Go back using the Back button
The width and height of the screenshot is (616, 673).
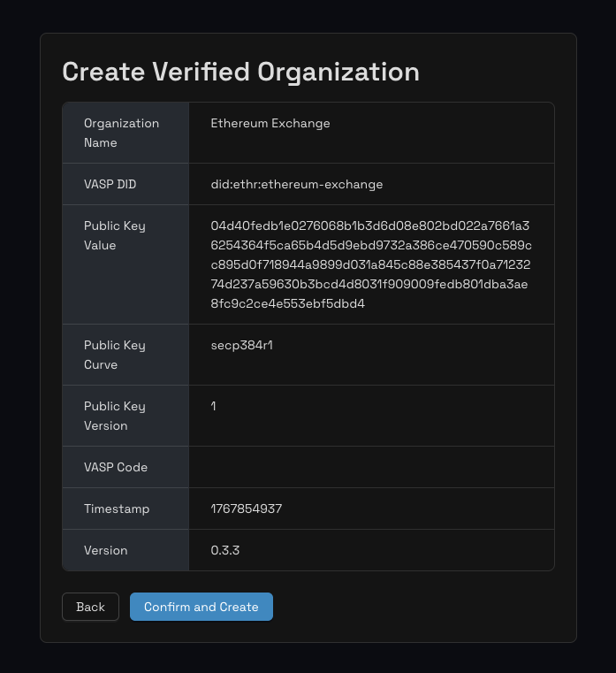point(90,607)
